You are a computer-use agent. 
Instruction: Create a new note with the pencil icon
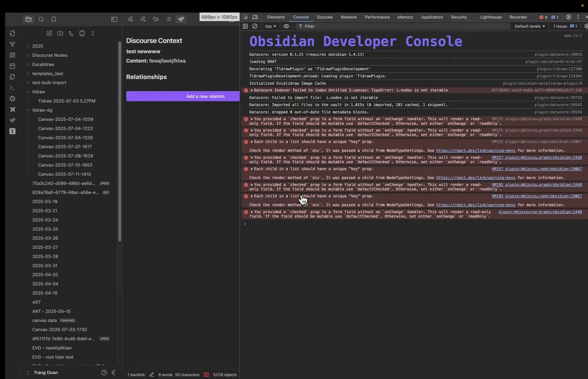point(49,33)
